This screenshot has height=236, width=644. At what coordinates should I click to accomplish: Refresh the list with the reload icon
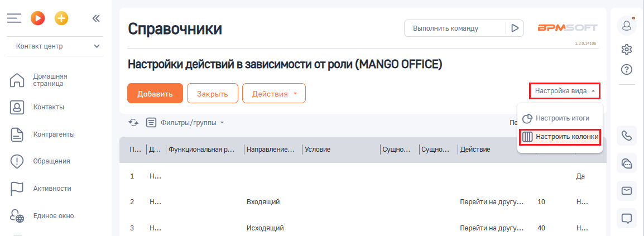pyautogui.click(x=133, y=122)
